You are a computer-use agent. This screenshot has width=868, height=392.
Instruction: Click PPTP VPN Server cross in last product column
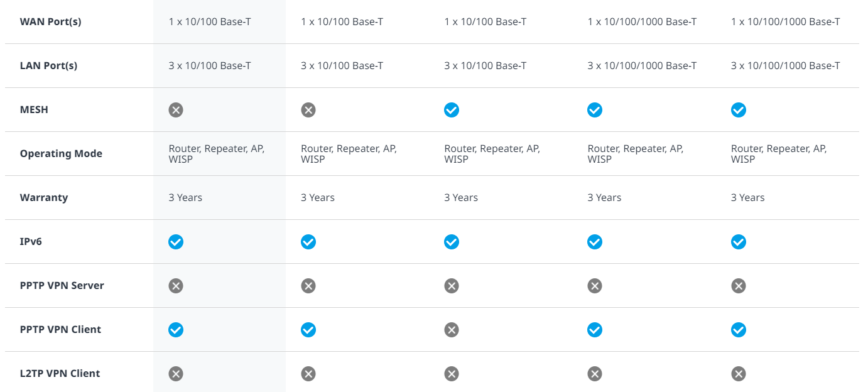[x=739, y=286]
